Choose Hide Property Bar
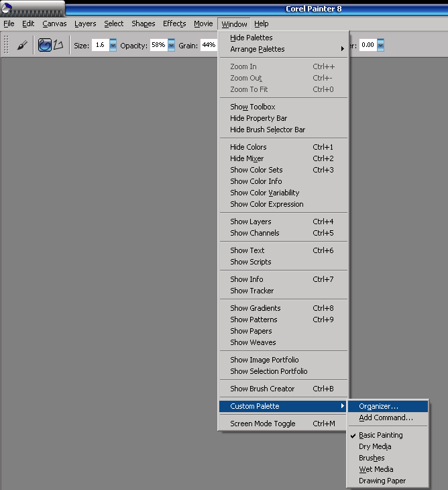Screen dimensions: 448x490 pos(284,118)
